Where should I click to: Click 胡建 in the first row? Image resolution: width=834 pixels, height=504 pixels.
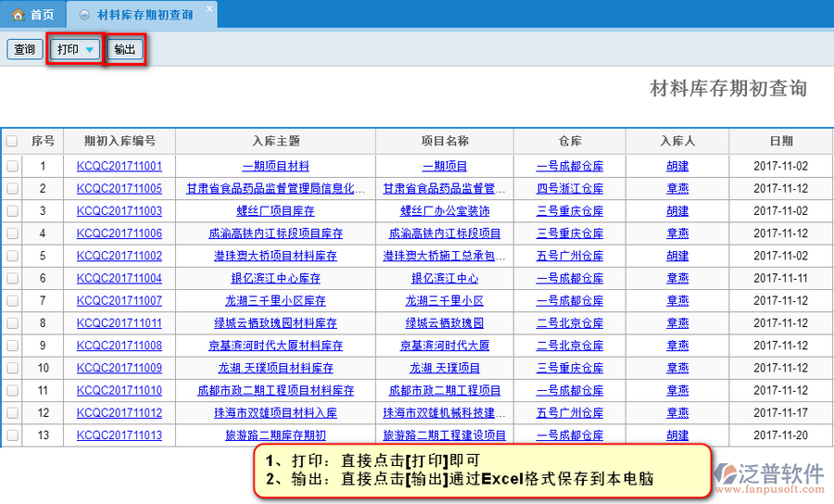coord(677,166)
